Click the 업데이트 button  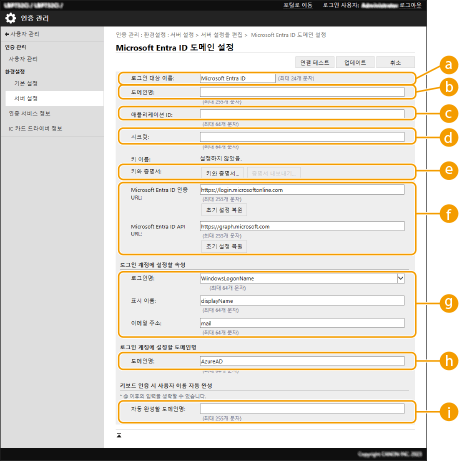click(x=355, y=63)
